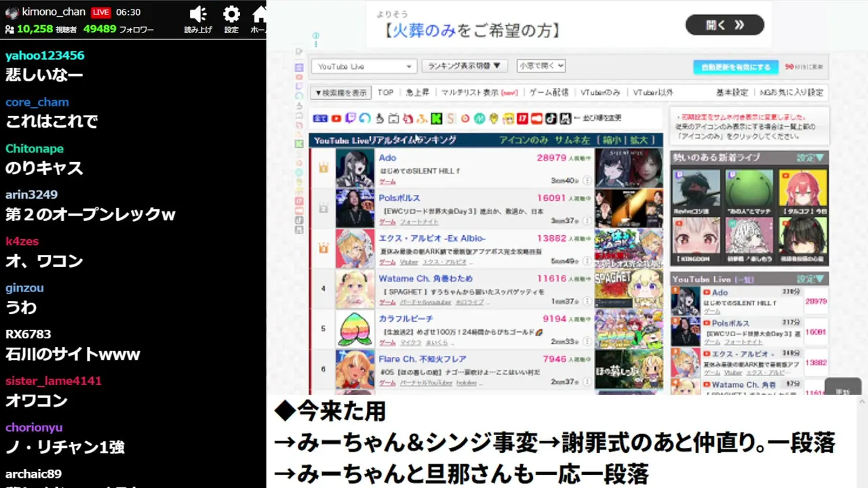Select the マルチリスト表示 tab
The image size is (868, 488).
click(479, 92)
